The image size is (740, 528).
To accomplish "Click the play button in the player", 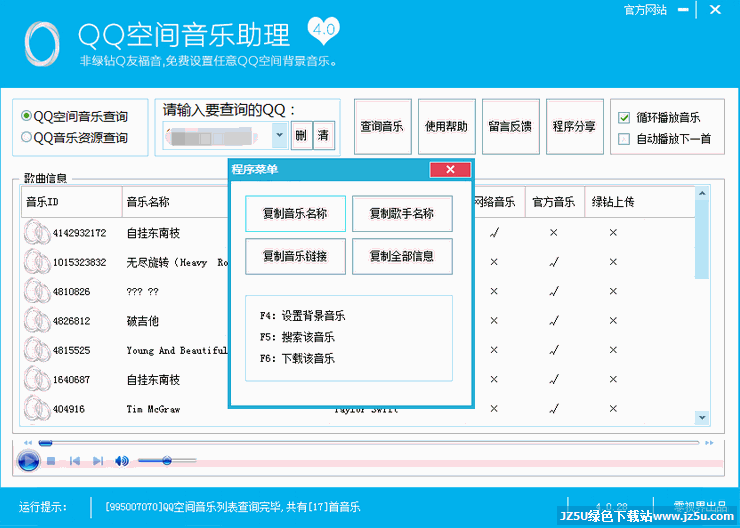I will [28, 461].
